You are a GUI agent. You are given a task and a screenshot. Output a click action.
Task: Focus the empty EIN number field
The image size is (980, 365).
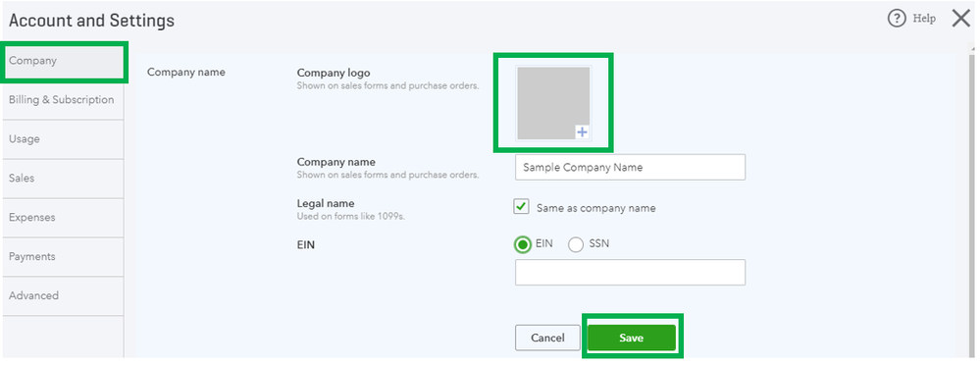click(x=630, y=273)
